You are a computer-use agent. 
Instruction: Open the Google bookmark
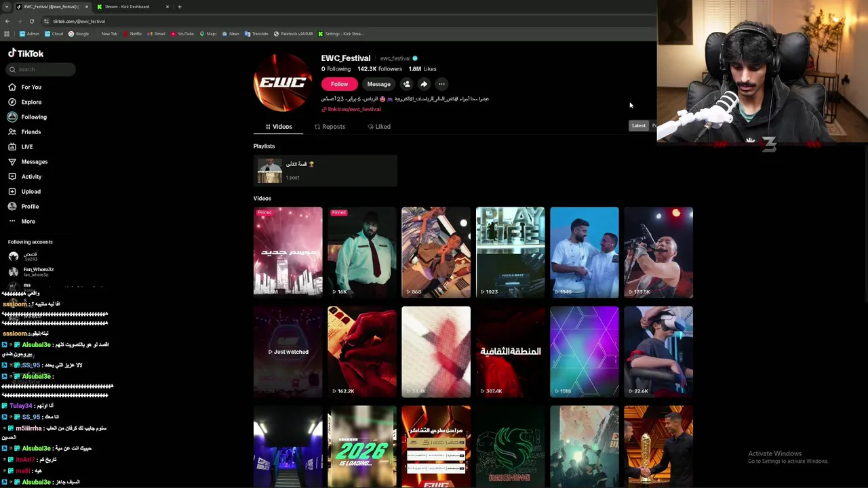click(79, 34)
